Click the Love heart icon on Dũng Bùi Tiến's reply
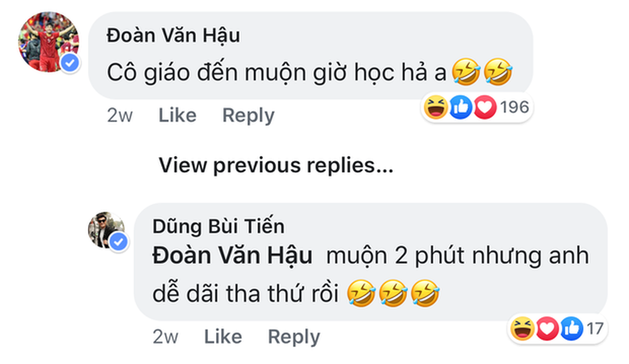Screen dimensions: 629x364 click(548, 328)
